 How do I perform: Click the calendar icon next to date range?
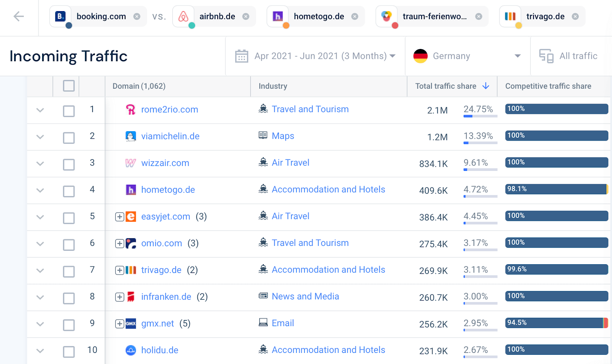pyautogui.click(x=241, y=56)
